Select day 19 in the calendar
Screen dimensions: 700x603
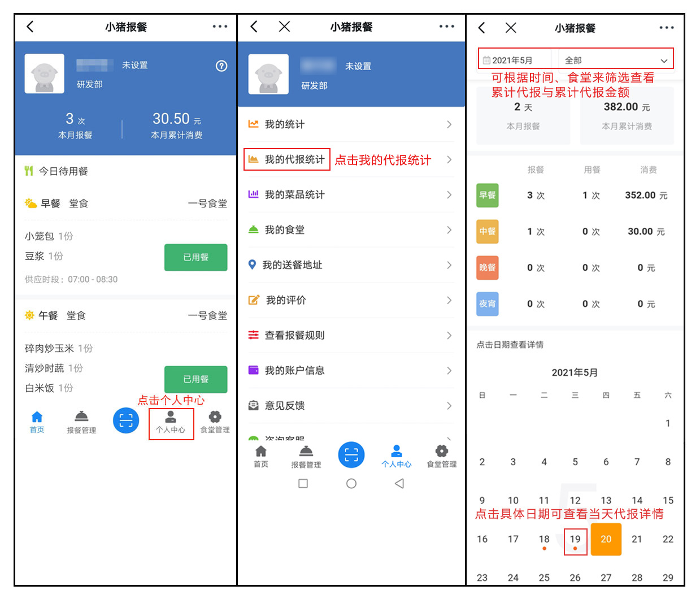pos(575,540)
